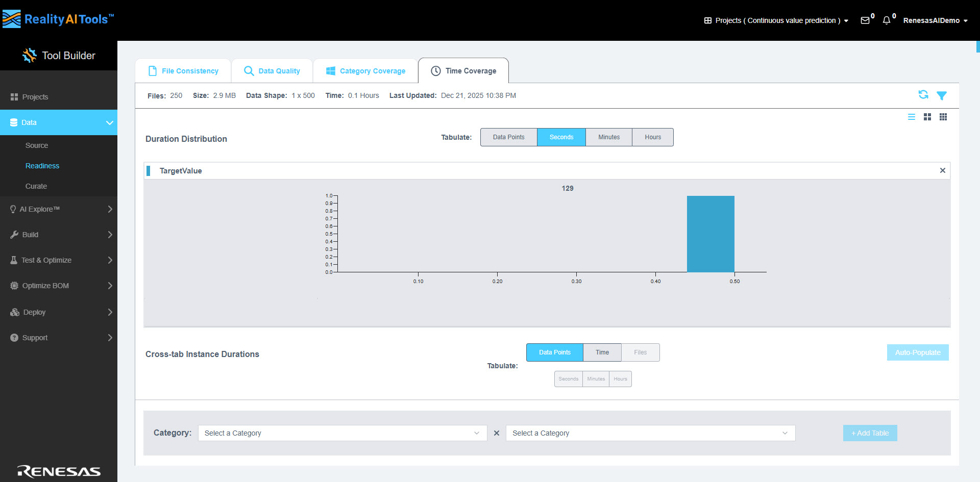980x482 pixels.
Task: Open the filter funnel icon
Action: [x=942, y=95]
